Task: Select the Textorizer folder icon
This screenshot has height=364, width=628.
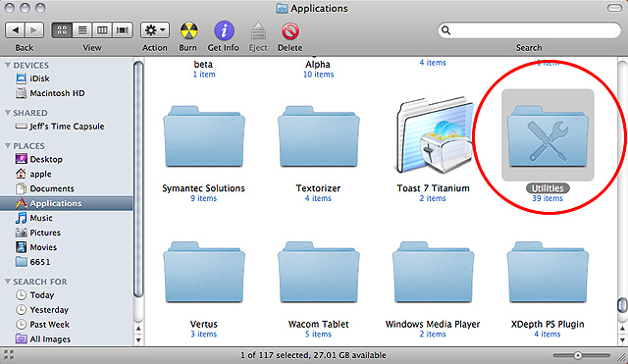Action: (x=318, y=136)
